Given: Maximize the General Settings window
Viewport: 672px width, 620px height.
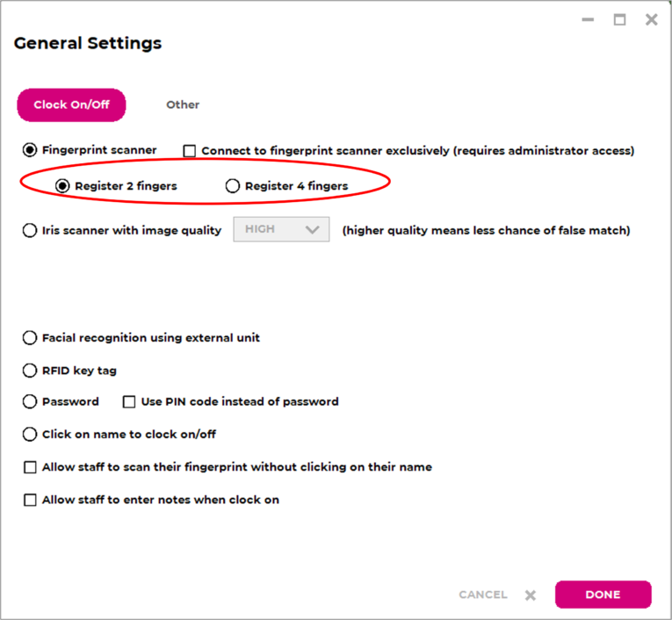Looking at the screenshot, I should coord(619,19).
